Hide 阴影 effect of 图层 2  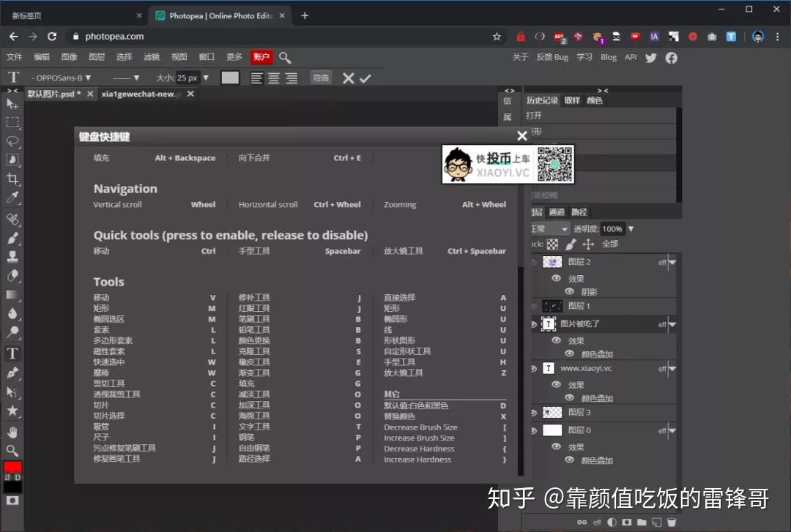tap(570, 291)
